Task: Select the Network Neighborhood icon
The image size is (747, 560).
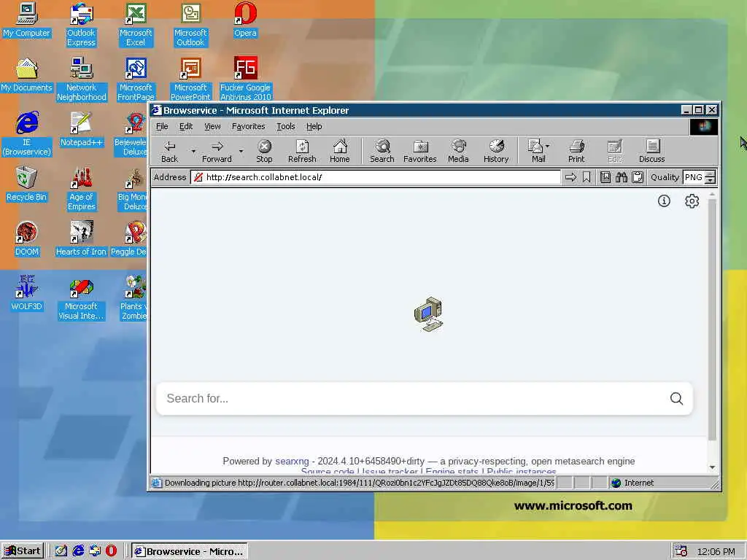Action: (82, 79)
